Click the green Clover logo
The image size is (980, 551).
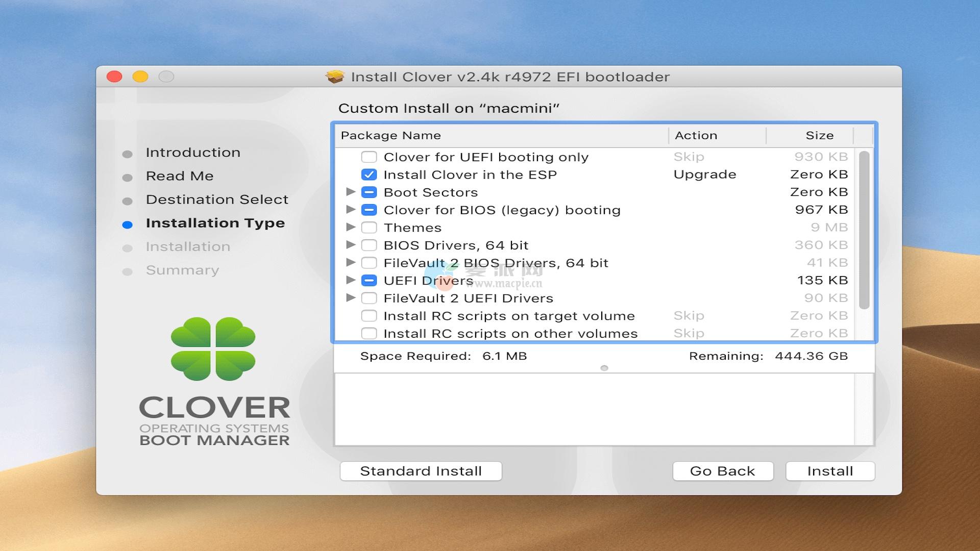tap(213, 349)
